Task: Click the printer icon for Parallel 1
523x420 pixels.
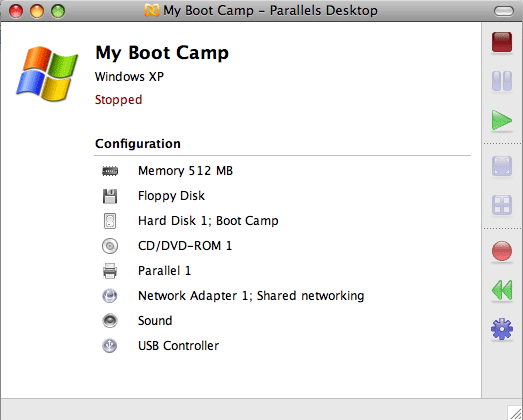Action: click(110, 271)
